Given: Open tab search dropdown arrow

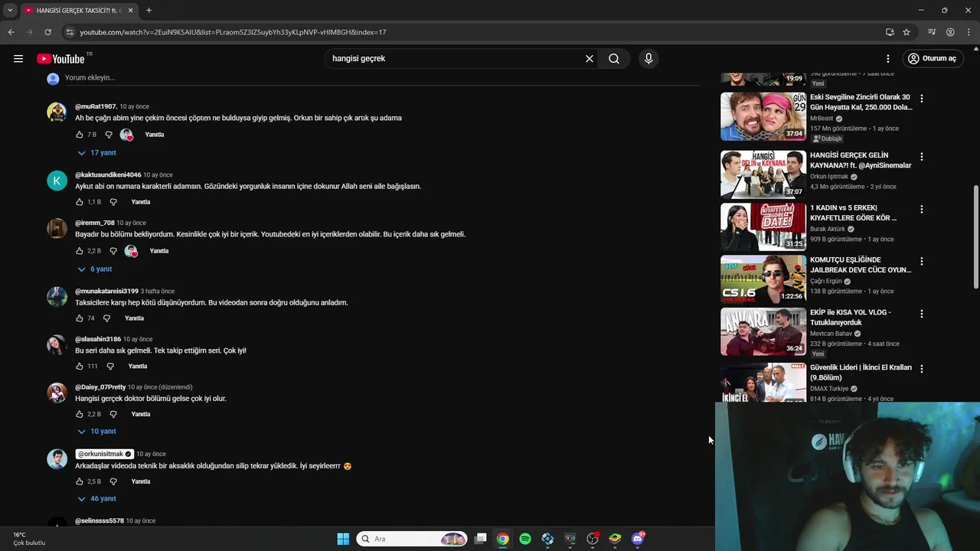Looking at the screenshot, I should point(10,10).
